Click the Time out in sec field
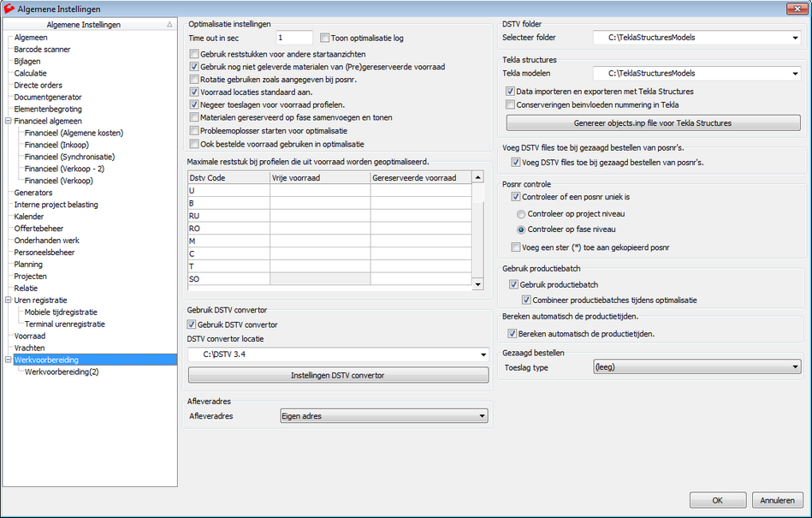 click(x=294, y=38)
